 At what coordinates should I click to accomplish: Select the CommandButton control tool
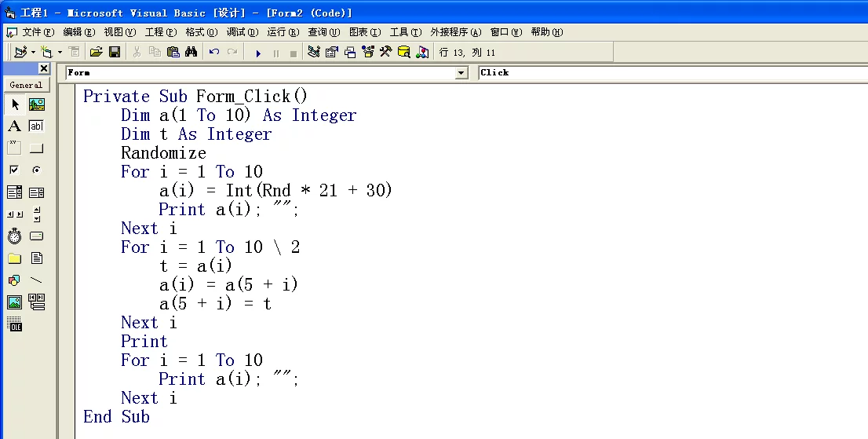(37, 148)
